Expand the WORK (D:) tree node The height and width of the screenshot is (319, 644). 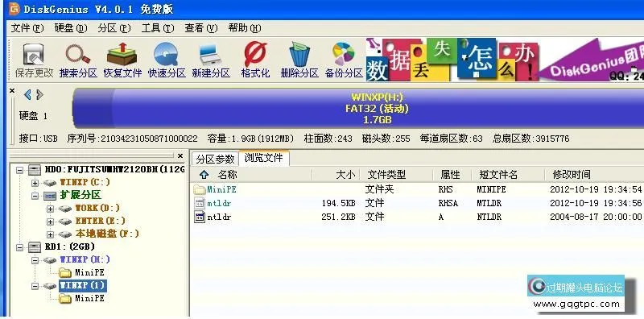(x=50, y=209)
